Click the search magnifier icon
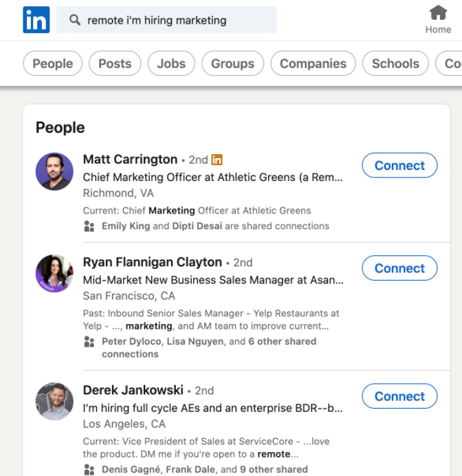This screenshot has height=476, width=462. point(74,21)
